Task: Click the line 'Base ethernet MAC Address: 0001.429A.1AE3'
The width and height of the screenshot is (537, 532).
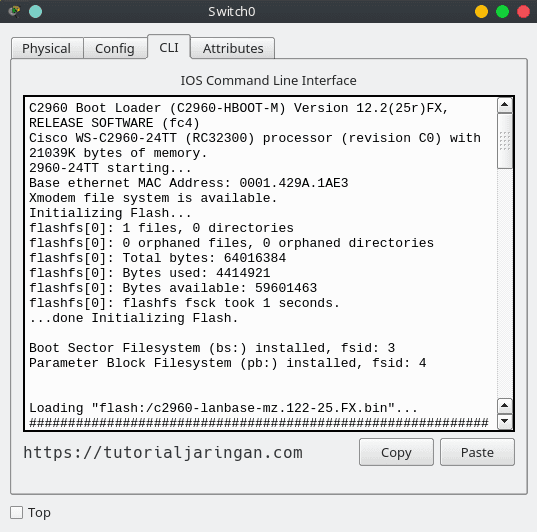Action: pyautogui.click(x=189, y=183)
